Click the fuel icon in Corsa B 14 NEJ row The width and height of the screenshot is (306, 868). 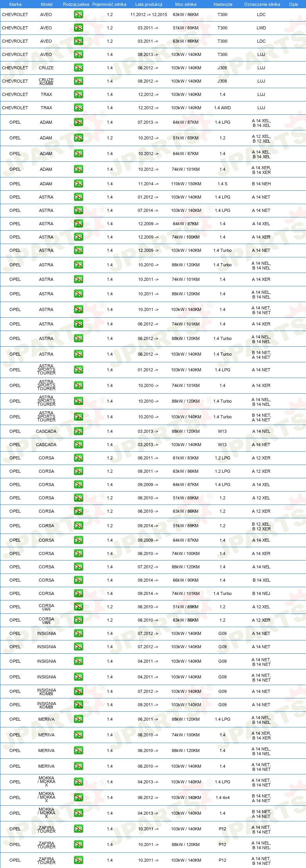(78, 593)
